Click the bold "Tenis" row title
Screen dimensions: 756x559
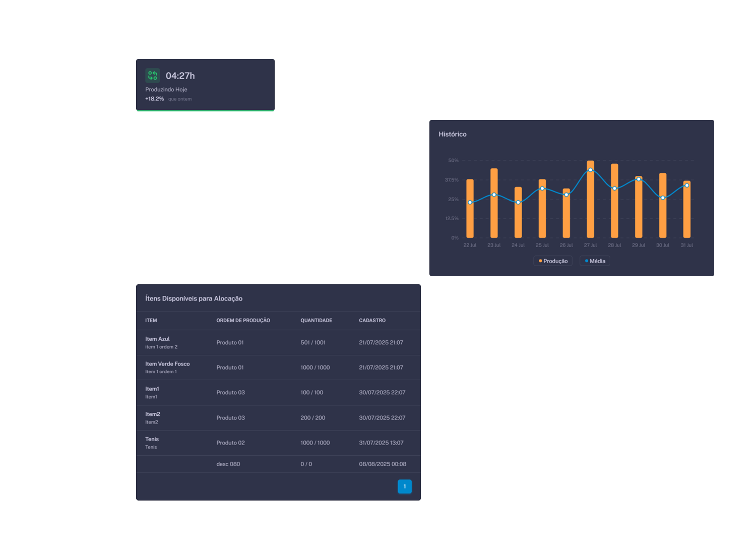click(x=152, y=440)
